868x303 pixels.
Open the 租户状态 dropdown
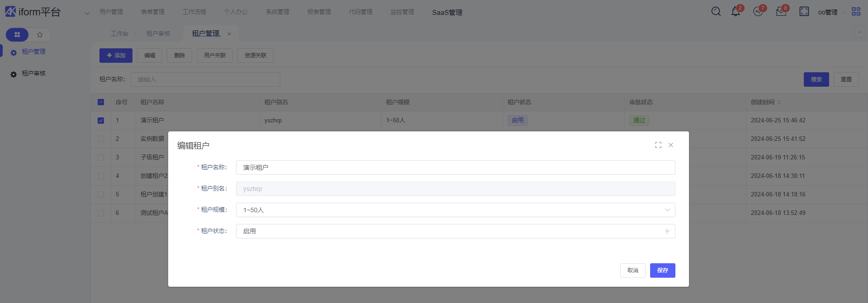click(455, 231)
